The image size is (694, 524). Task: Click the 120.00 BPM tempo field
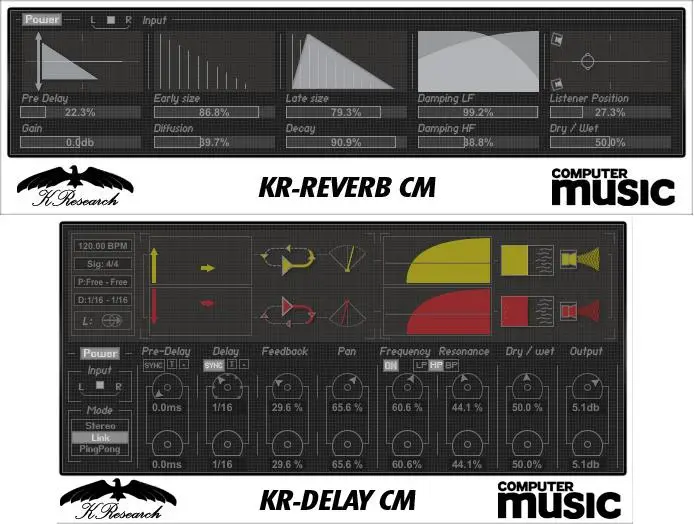click(x=103, y=246)
